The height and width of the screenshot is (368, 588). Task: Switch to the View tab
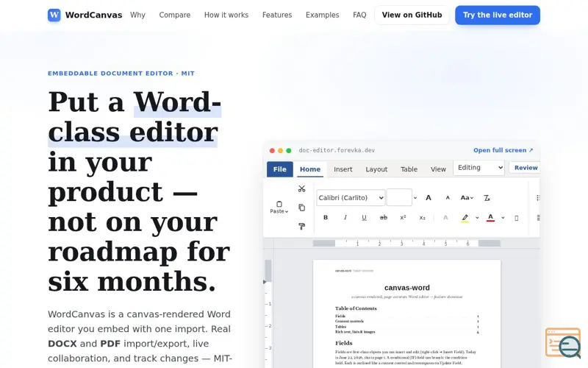pyautogui.click(x=438, y=169)
